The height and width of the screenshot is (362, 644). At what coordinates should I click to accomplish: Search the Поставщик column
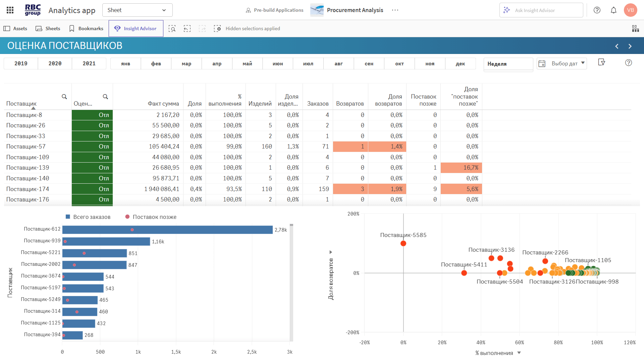click(x=64, y=97)
